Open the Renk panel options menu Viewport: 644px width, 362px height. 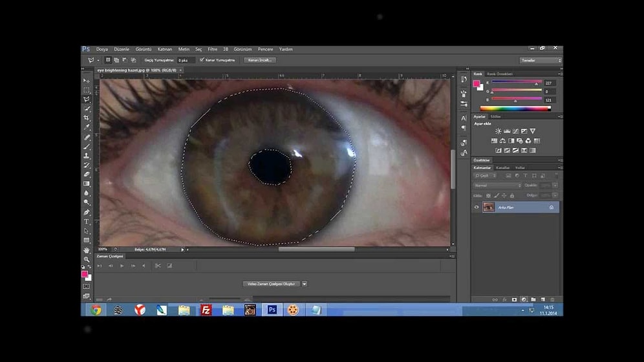click(x=560, y=74)
